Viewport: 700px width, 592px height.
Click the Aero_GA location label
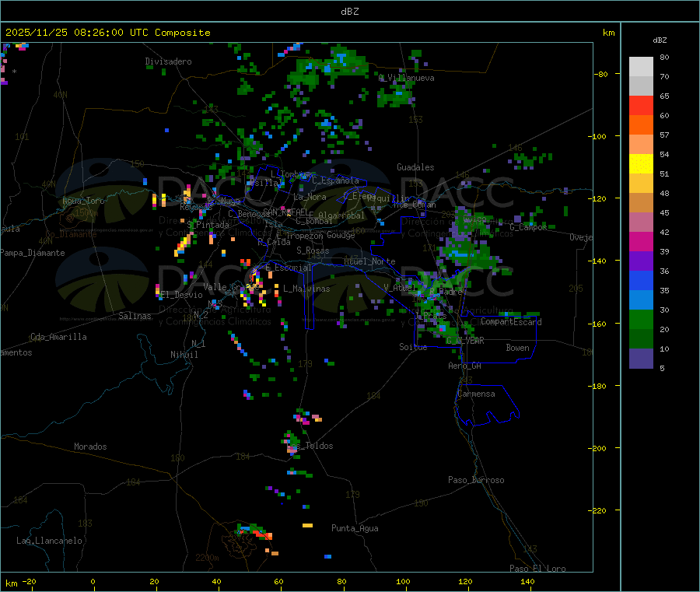pyautogui.click(x=465, y=366)
